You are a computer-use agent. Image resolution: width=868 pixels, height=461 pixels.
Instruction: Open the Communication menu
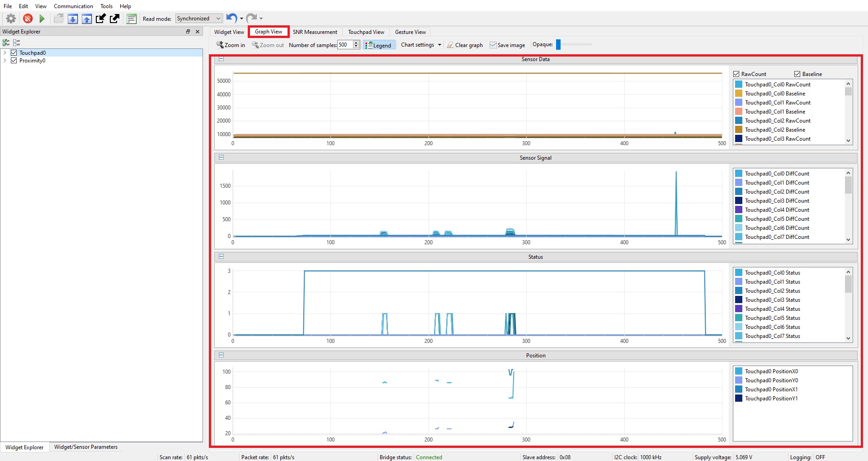pos(73,6)
